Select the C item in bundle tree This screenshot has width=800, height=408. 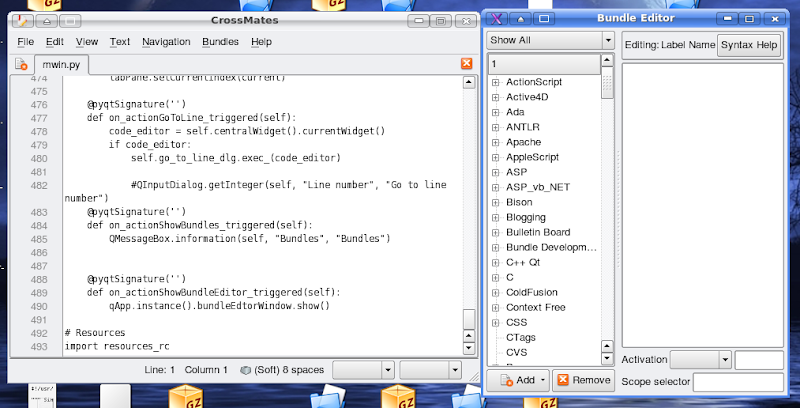[x=510, y=277]
